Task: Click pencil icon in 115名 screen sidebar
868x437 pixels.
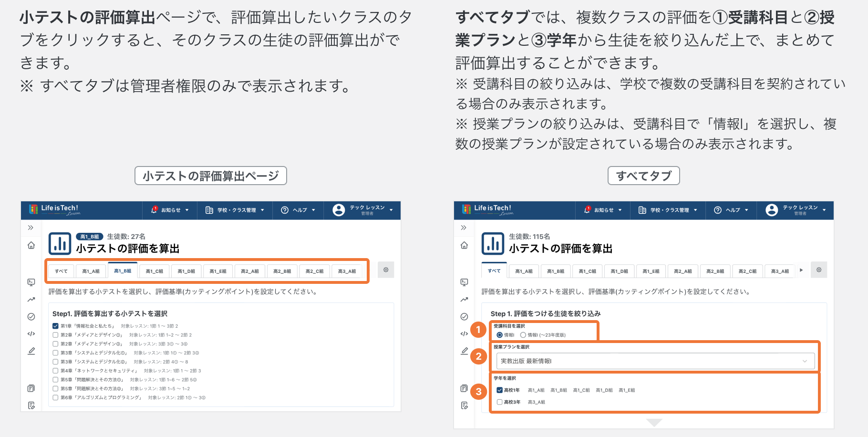Action: [x=464, y=351]
